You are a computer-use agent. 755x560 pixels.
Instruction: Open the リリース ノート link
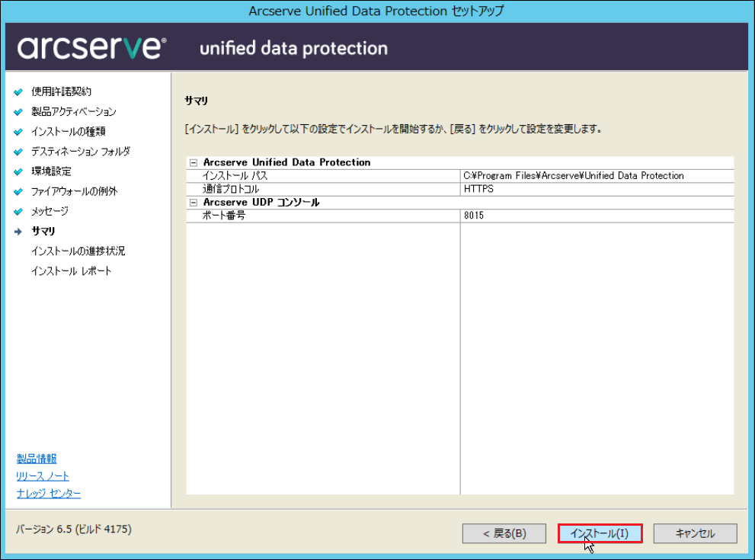click(x=43, y=476)
